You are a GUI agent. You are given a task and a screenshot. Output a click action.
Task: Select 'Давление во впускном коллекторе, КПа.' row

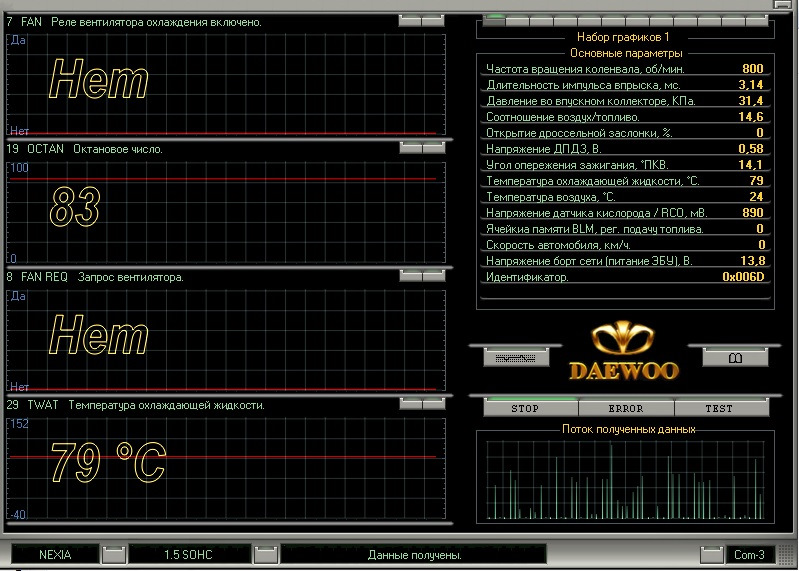pos(625,101)
